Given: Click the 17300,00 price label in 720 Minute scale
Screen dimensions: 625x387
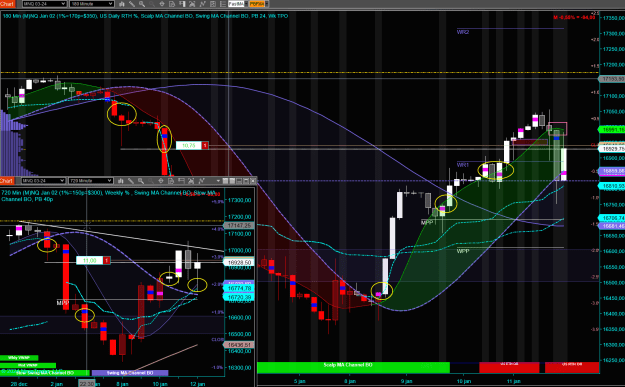Looking at the screenshot, I should (239, 200).
